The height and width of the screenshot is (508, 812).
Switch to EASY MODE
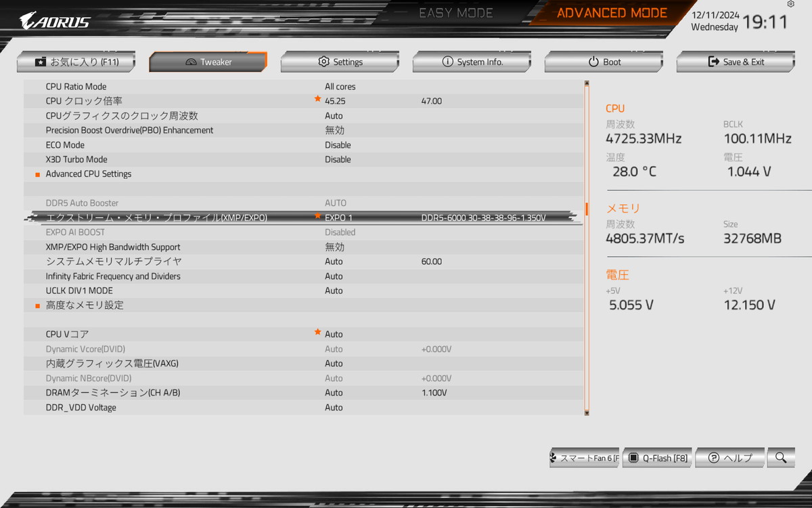click(x=456, y=13)
